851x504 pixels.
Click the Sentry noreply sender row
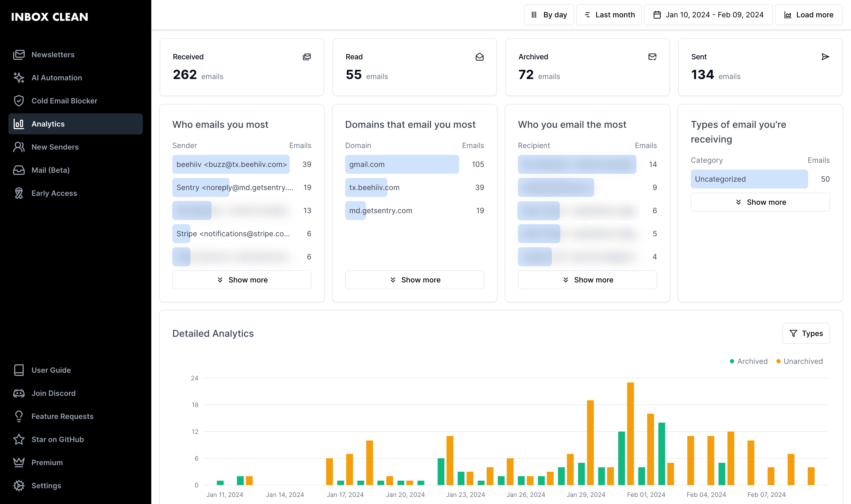[242, 187]
